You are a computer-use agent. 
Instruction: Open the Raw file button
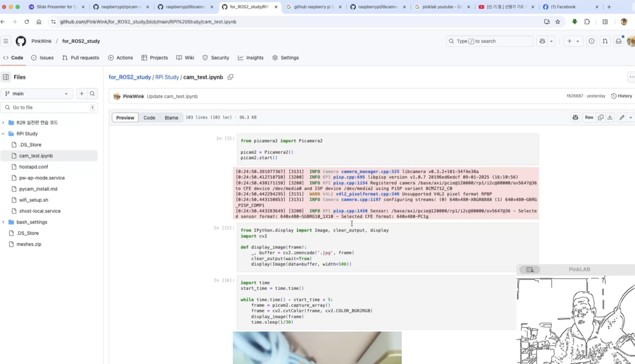(589, 117)
